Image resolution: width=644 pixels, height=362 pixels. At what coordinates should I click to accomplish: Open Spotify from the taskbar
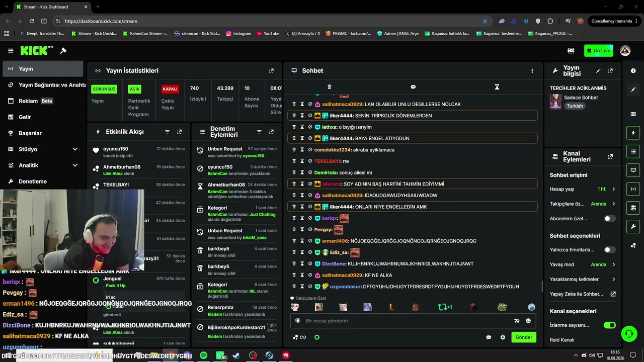tap(203, 355)
